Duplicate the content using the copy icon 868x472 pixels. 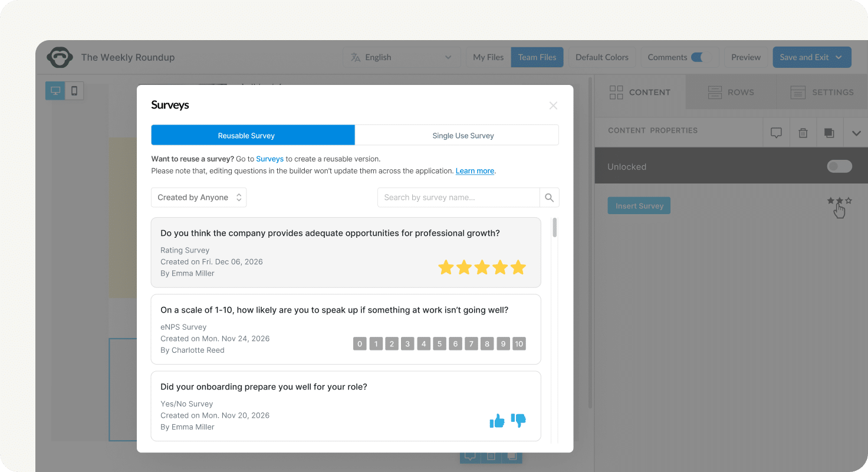[x=829, y=132]
